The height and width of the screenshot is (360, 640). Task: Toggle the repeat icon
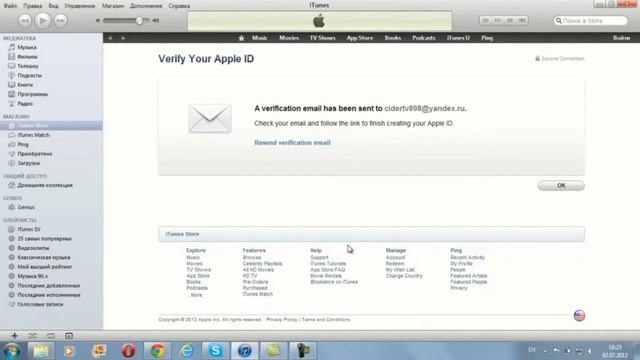pos(51,336)
